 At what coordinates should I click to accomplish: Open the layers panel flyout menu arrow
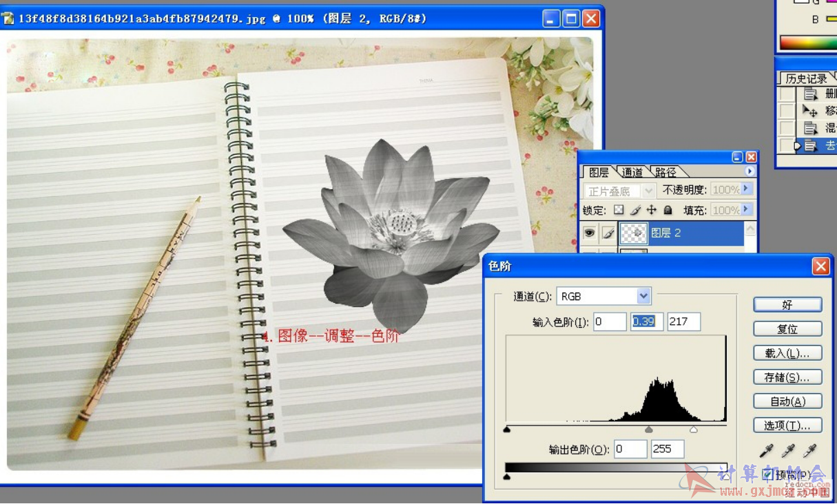pyautogui.click(x=750, y=171)
